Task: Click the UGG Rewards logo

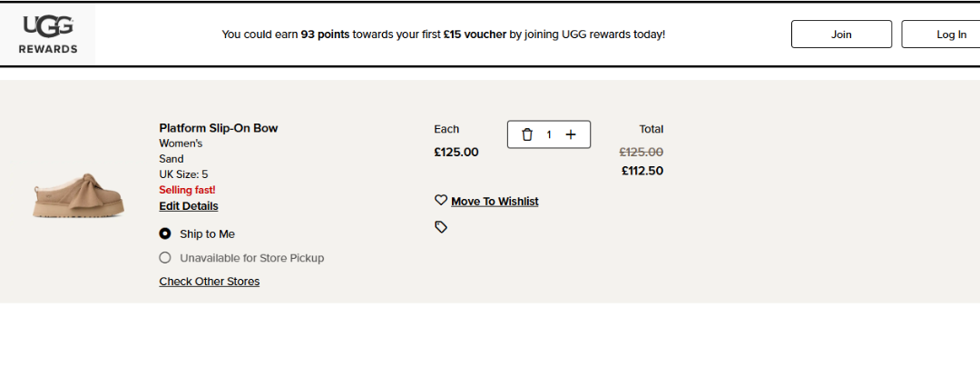Action: click(48, 35)
